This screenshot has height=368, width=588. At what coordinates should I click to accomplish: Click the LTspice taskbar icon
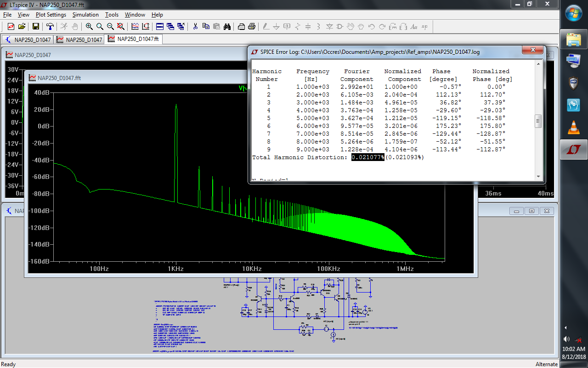(x=574, y=149)
